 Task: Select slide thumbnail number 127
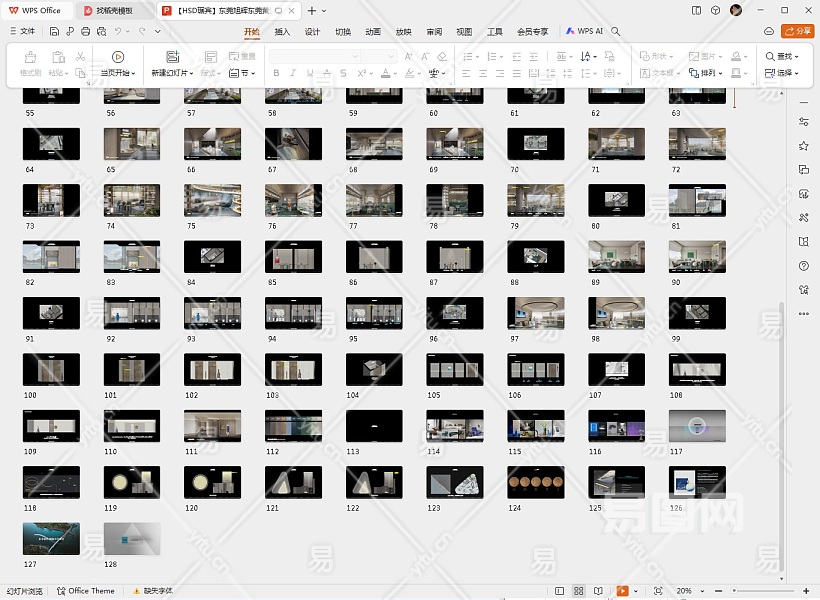(x=51, y=538)
